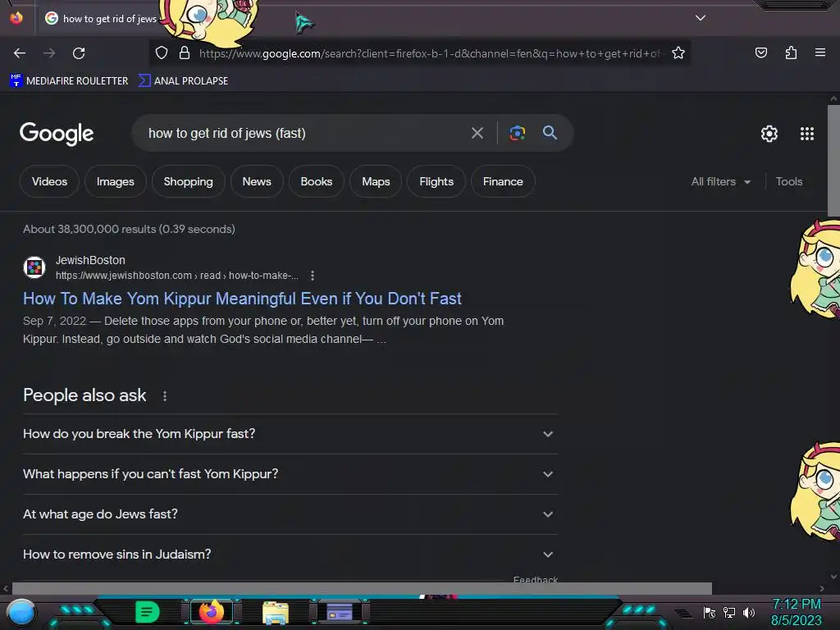Go back to the previous page
This screenshot has width=840, height=630.
(x=20, y=53)
